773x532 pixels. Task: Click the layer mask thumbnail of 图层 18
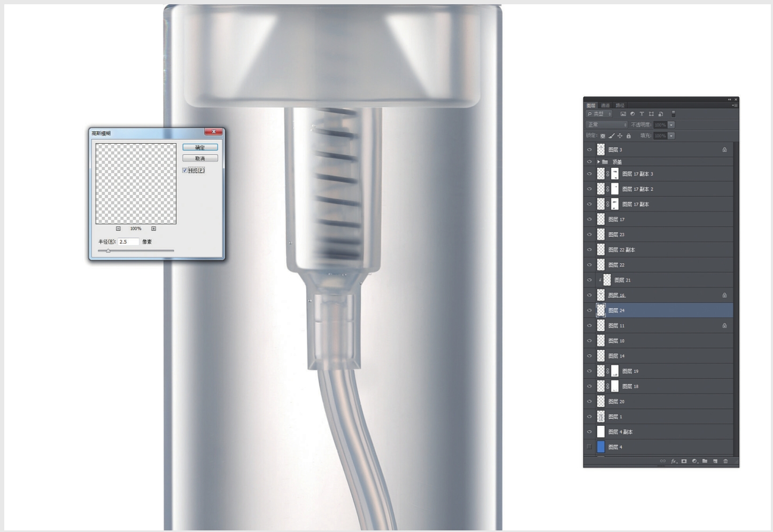tap(615, 386)
